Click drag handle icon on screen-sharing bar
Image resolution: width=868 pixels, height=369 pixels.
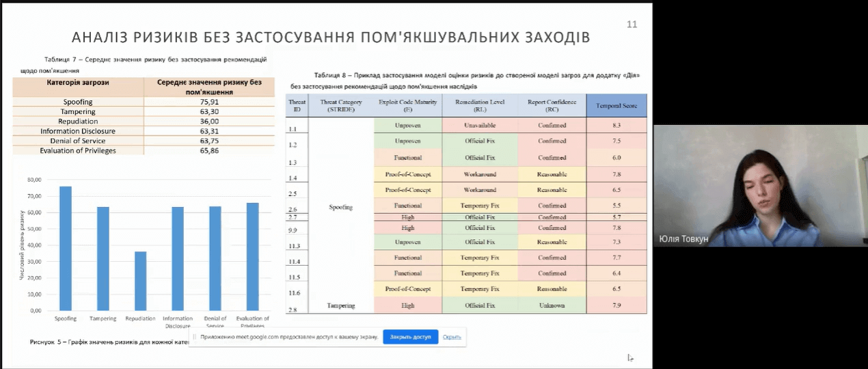195,337
